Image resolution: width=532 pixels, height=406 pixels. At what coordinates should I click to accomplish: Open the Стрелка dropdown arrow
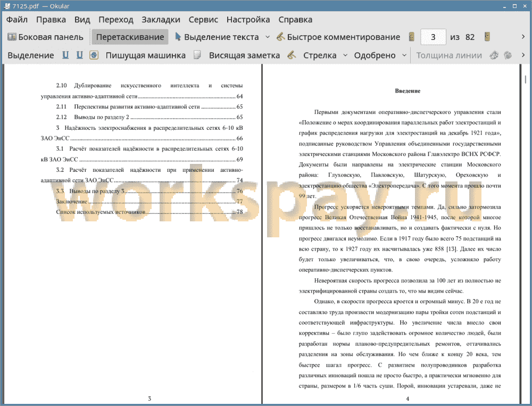345,55
